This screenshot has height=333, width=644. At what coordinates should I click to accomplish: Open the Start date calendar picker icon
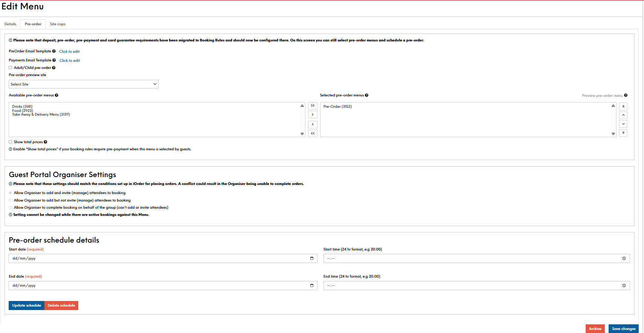[x=311, y=258]
